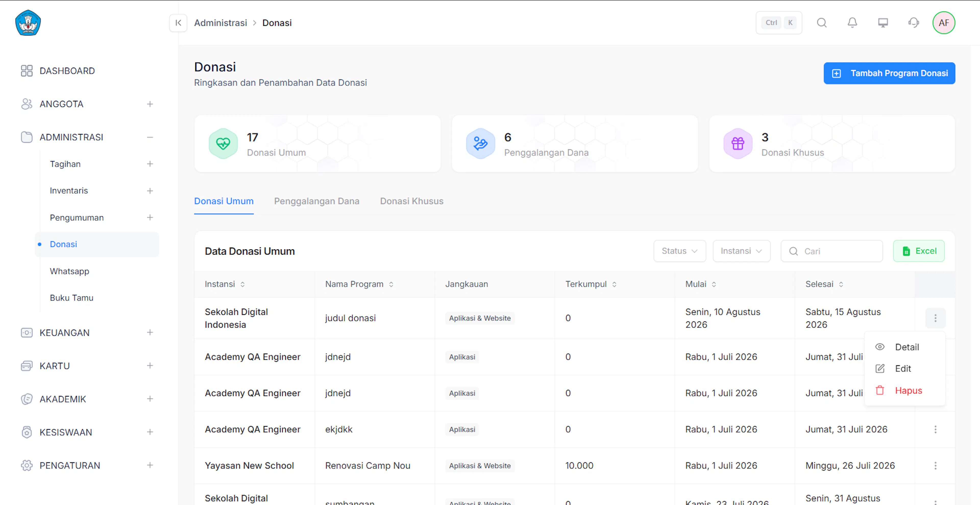Expand the Inventaris submenu
The width and height of the screenshot is (980, 505).
pyautogui.click(x=150, y=191)
